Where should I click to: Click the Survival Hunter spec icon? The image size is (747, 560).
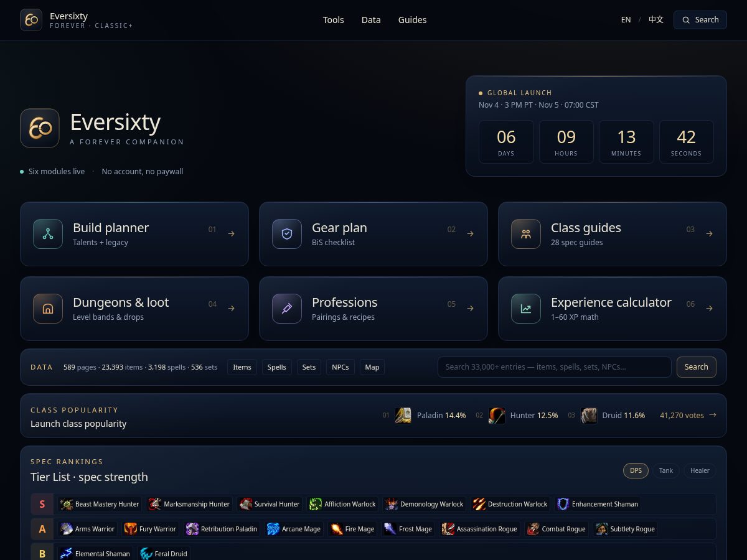(246, 504)
